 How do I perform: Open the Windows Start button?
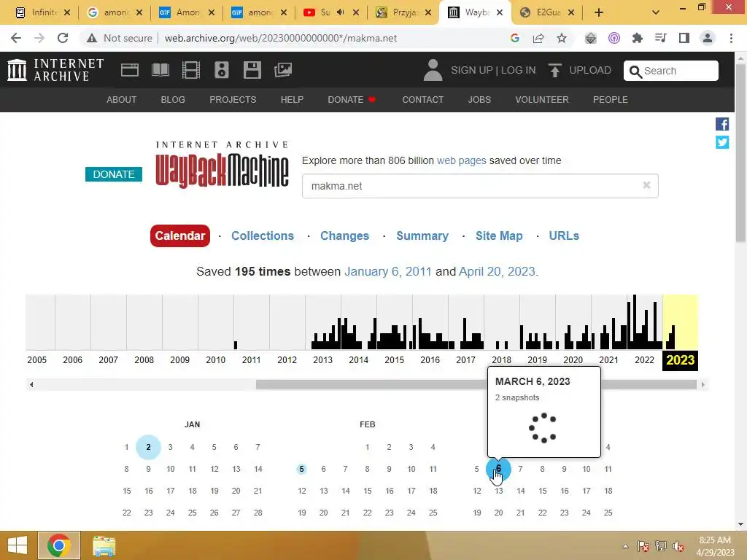[18, 545]
